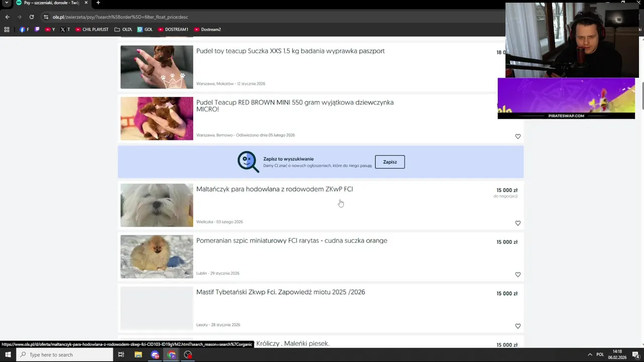
Task: Open File Explorer from the taskbar
Action: [138, 354]
